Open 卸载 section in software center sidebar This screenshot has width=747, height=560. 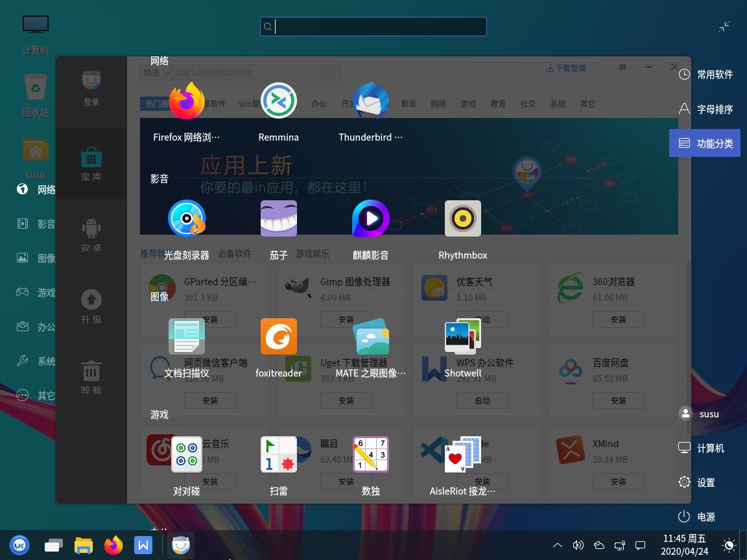point(91,377)
